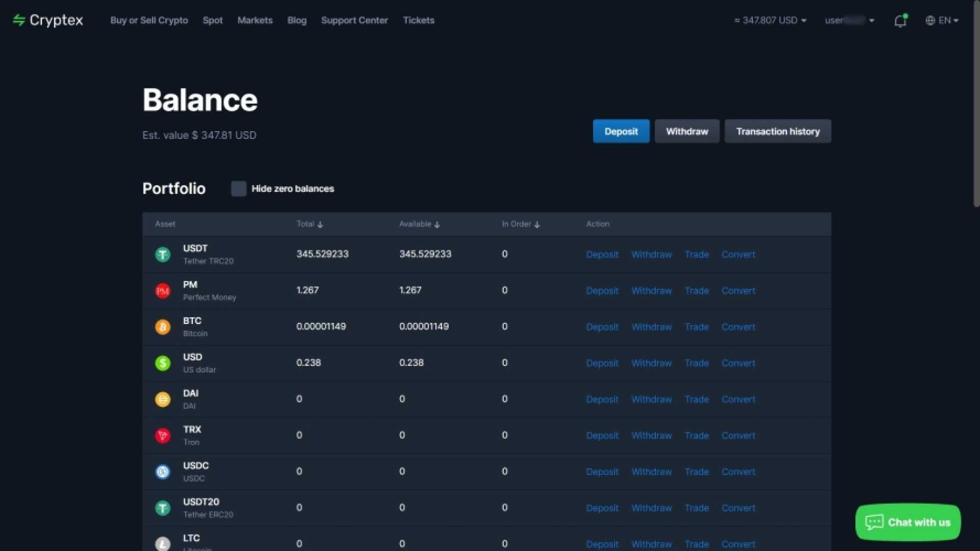Click the USDC coin icon
980x551 pixels.
click(163, 471)
